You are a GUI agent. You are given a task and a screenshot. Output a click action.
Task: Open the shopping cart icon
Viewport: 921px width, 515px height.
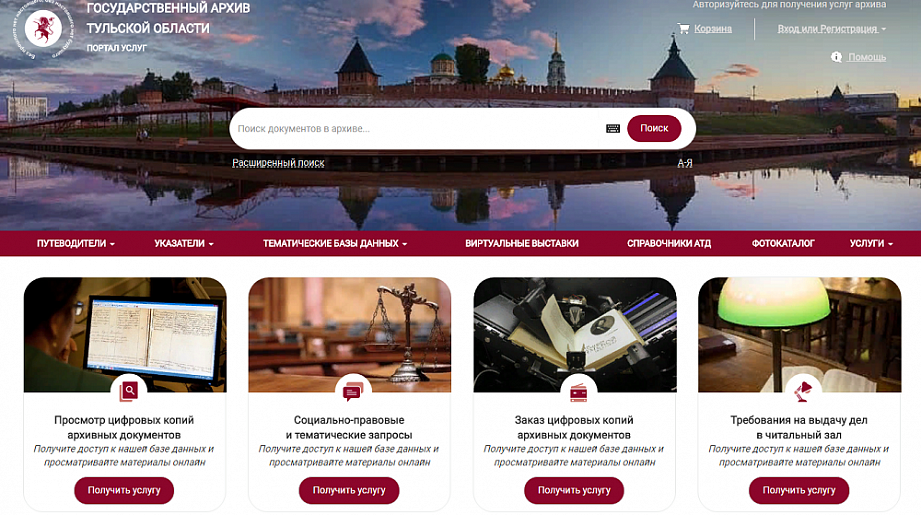click(x=683, y=28)
